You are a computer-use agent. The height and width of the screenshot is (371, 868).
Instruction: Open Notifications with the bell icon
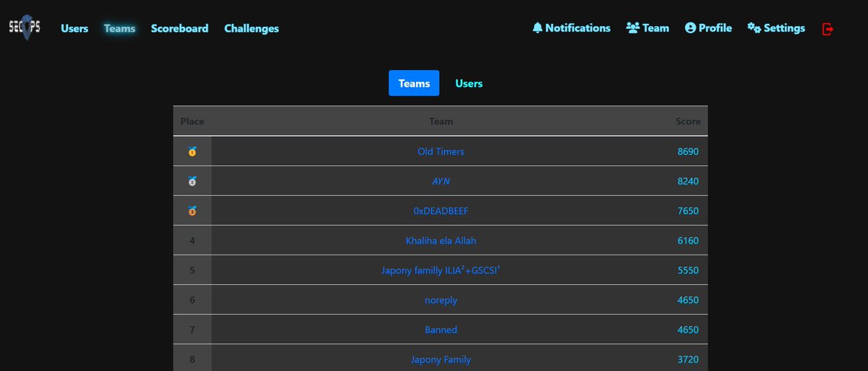point(571,28)
